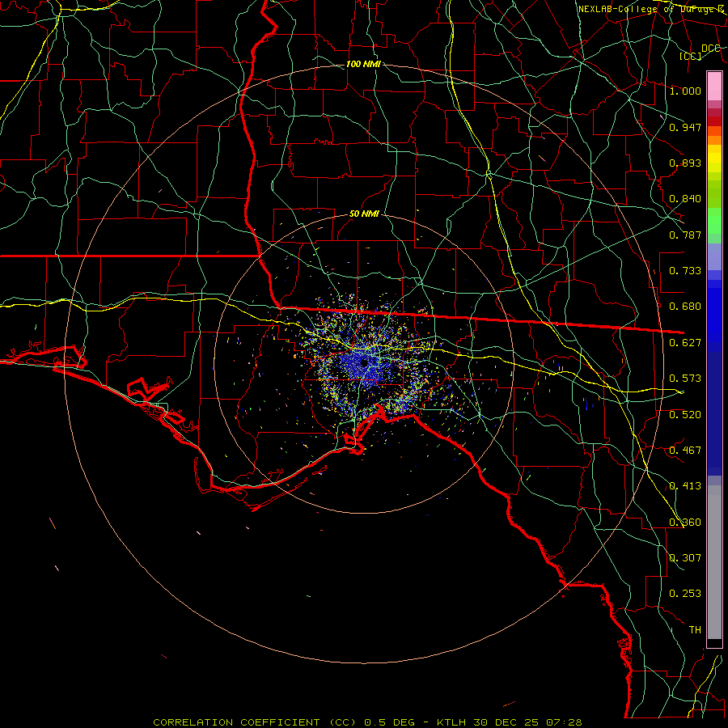The height and width of the screenshot is (728, 728).
Task: Click the 0.893 scale value
Action: 685,163
